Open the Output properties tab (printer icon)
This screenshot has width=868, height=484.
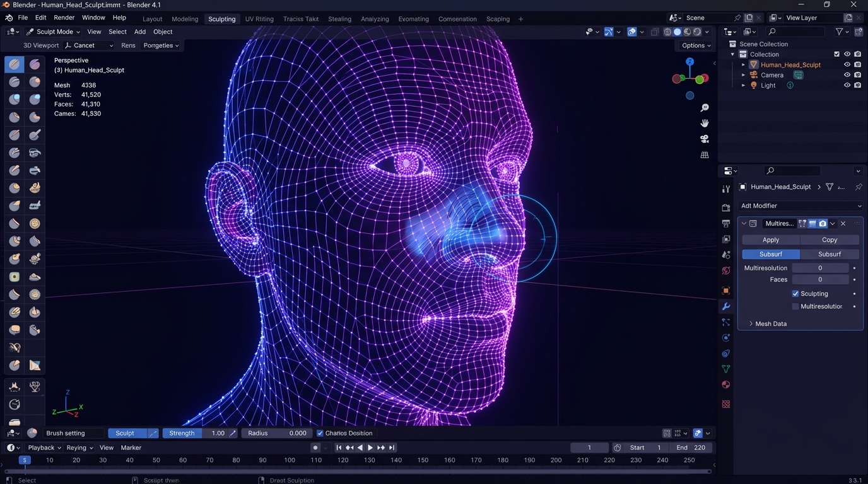click(726, 223)
